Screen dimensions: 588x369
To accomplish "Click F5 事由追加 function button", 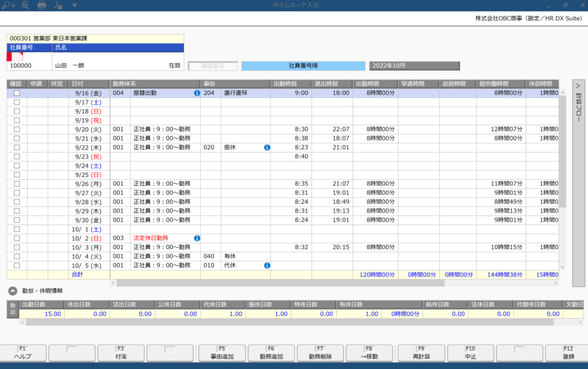I will (x=222, y=353).
